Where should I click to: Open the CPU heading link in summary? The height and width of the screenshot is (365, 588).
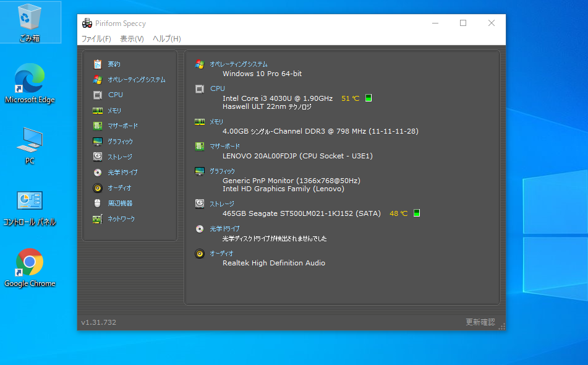[x=218, y=88]
